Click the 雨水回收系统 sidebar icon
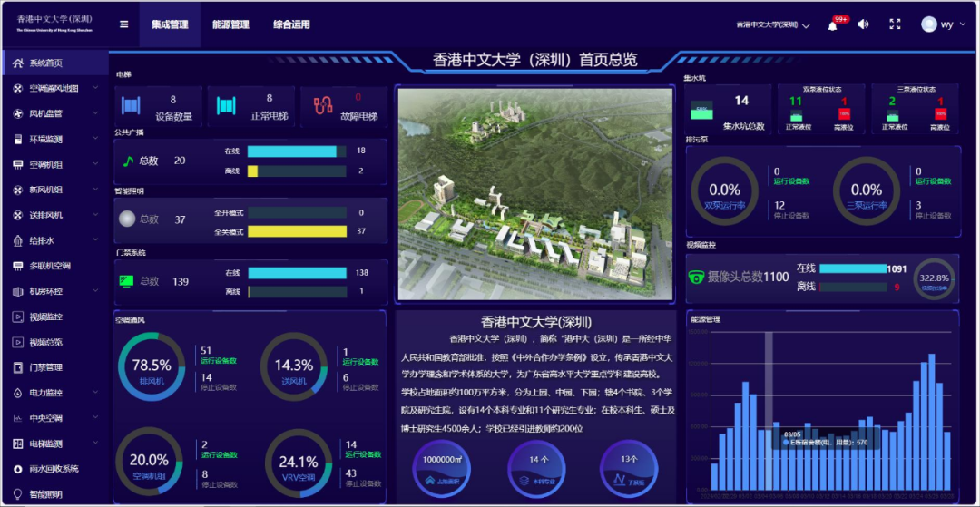980x507 pixels. [x=18, y=469]
